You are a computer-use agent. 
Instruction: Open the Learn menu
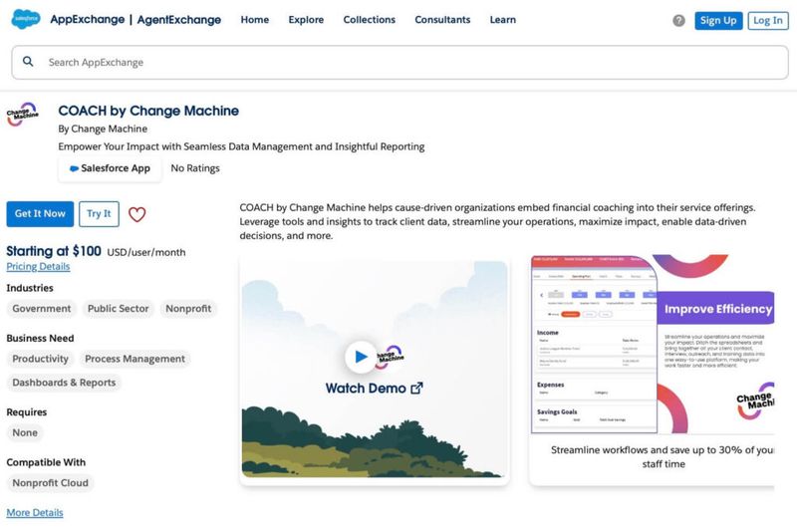pos(503,20)
